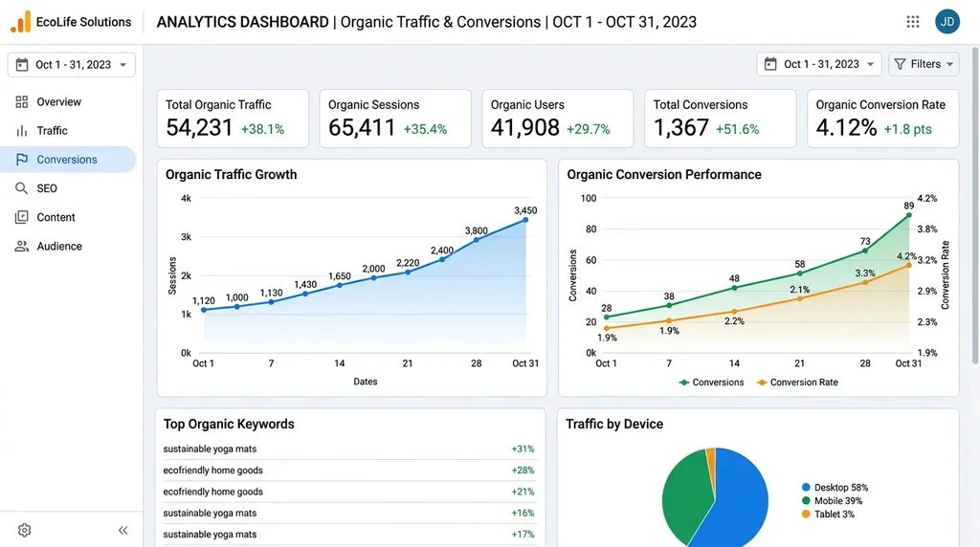
Task: Click the top-right date calendar icon
Action: click(x=770, y=64)
